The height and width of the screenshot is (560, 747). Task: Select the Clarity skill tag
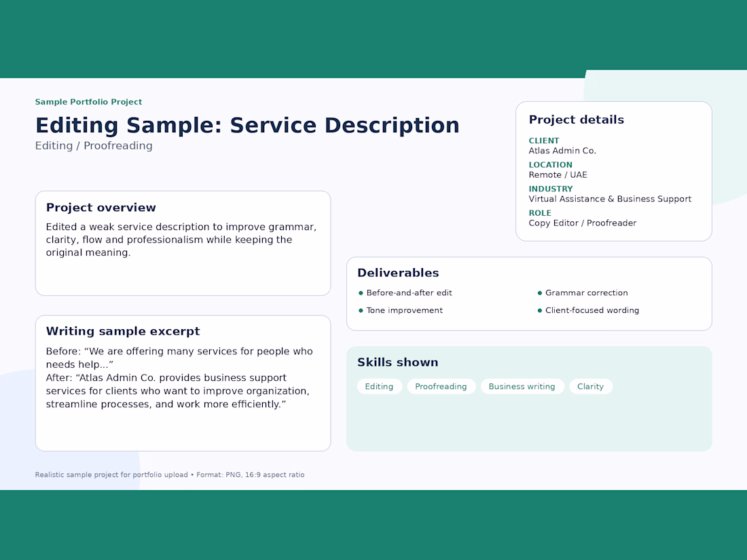tap(590, 386)
